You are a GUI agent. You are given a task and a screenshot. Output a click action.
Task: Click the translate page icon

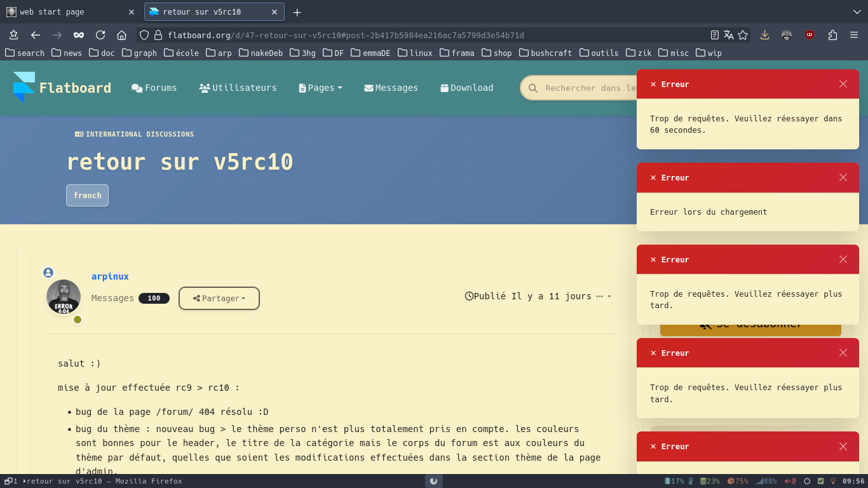coord(729,35)
